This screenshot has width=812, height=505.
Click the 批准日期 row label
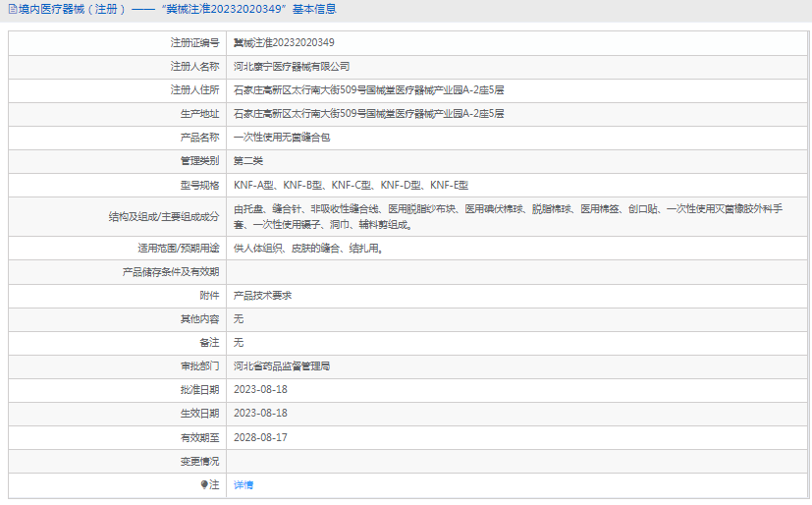[200, 389]
